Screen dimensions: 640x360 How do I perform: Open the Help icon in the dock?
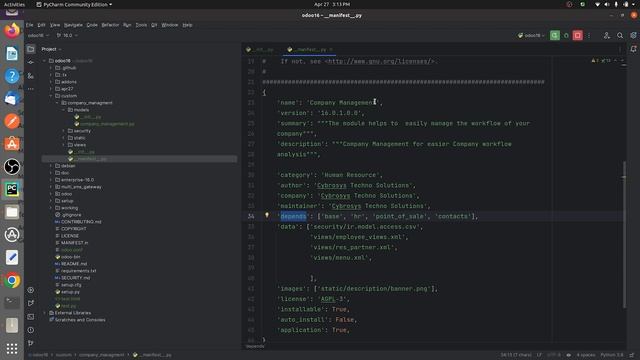tap(12, 76)
